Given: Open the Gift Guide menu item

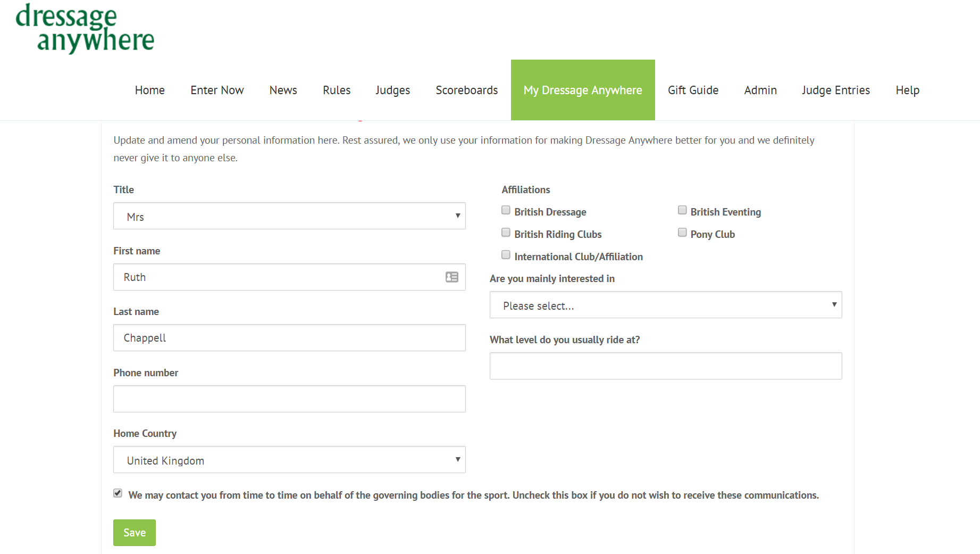Looking at the screenshot, I should click(x=693, y=90).
